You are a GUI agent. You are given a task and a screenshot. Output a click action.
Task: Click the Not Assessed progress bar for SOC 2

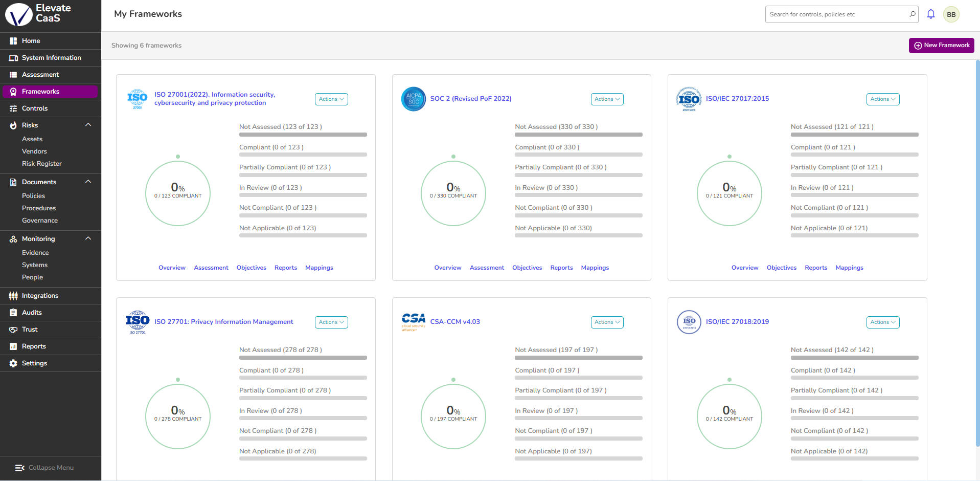pyautogui.click(x=579, y=135)
